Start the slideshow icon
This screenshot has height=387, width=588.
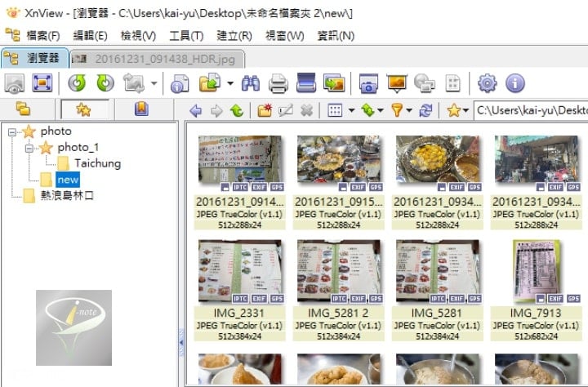click(x=397, y=83)
